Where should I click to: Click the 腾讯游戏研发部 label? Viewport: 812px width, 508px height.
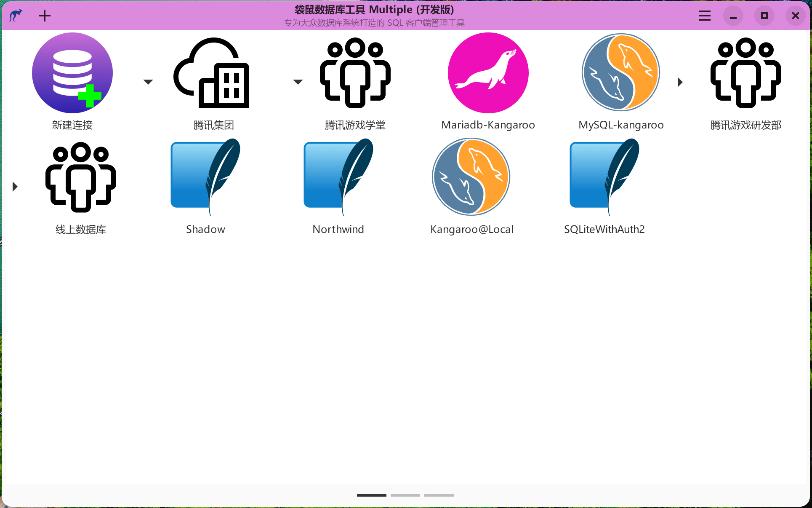click(x=746, y=125)
